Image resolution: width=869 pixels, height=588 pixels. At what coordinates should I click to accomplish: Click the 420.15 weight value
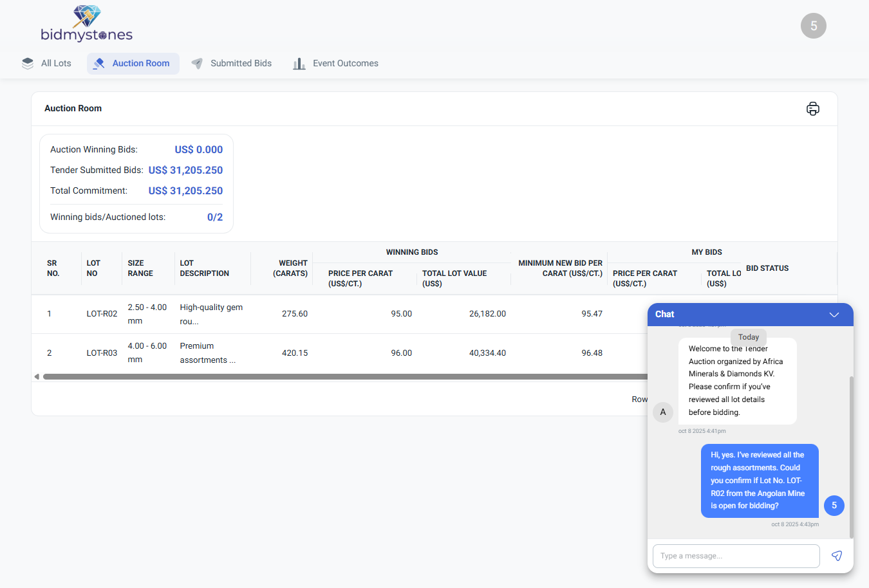(x=295, y=353)
